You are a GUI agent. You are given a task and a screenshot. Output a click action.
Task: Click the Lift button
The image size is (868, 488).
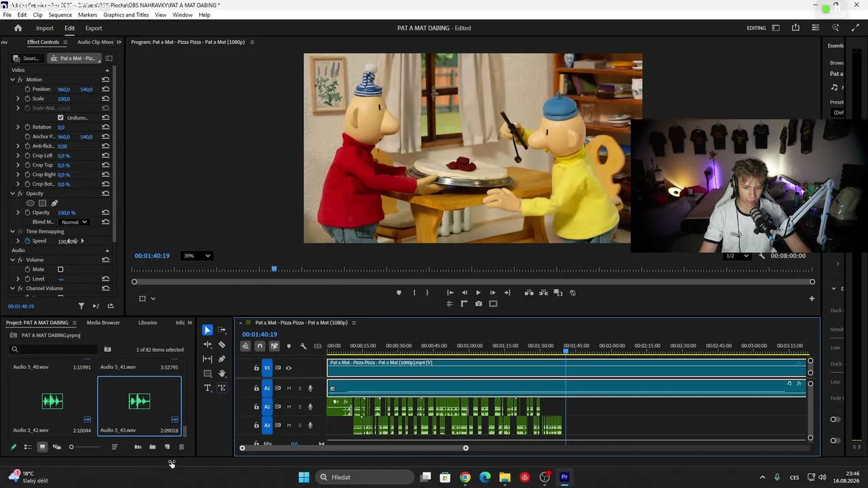[x=529, y=293]
